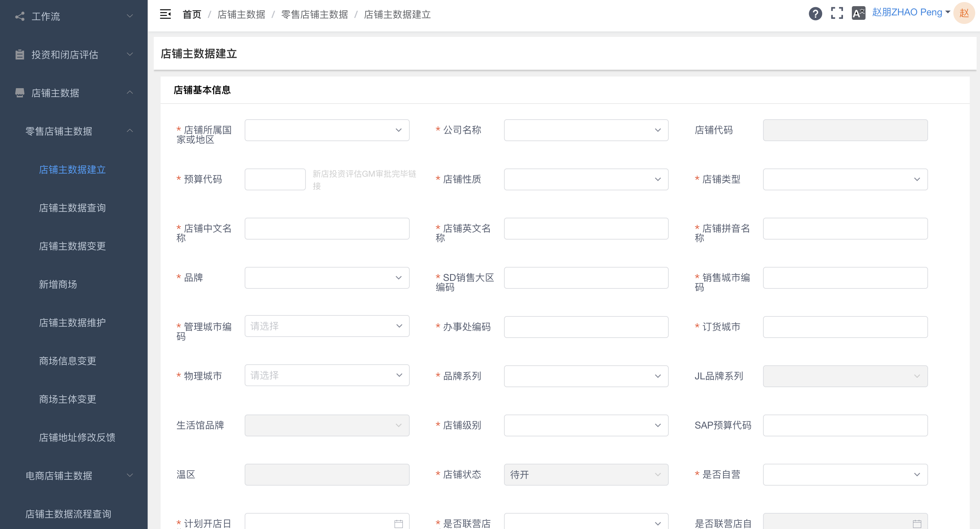
Task: Open calendar icon in 计划开店日 field
Action: [398, 524]
